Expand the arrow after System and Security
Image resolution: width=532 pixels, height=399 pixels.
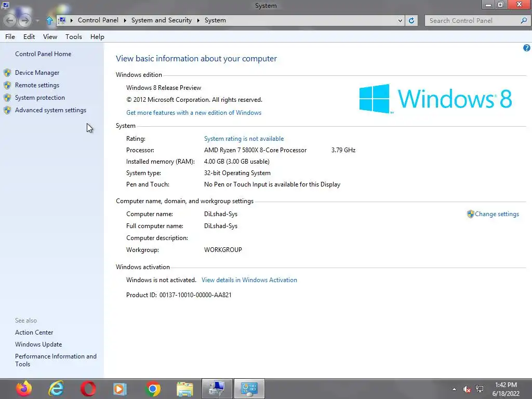tap(198, 20)
